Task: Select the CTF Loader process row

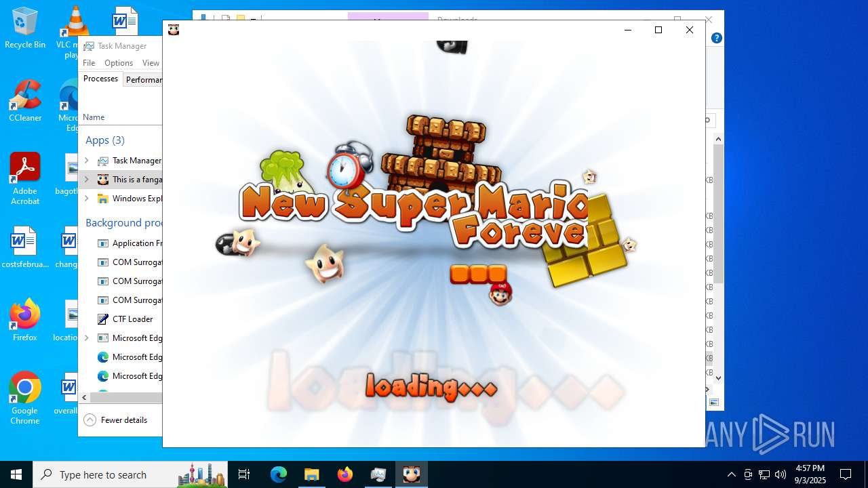Action: 121,319
